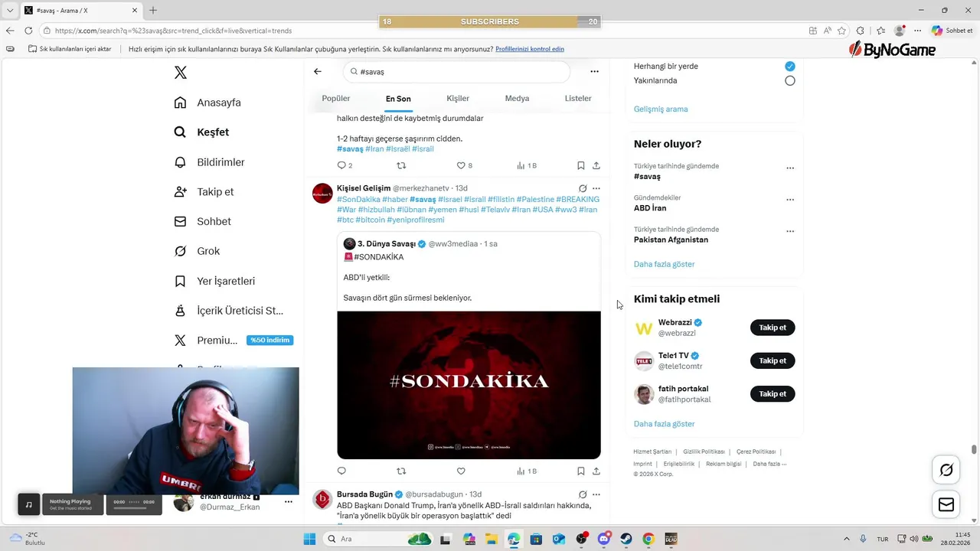Click Daha fazla göster under trends
980x551 pixels.
pos(664,264)
